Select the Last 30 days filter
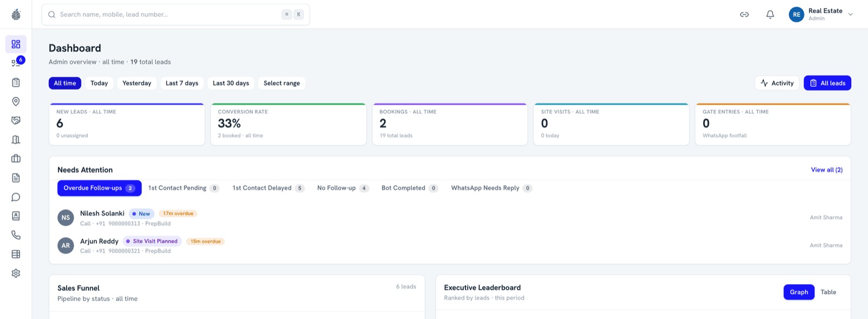This screenshot has width=868, height=319. (x=231, y=83)
